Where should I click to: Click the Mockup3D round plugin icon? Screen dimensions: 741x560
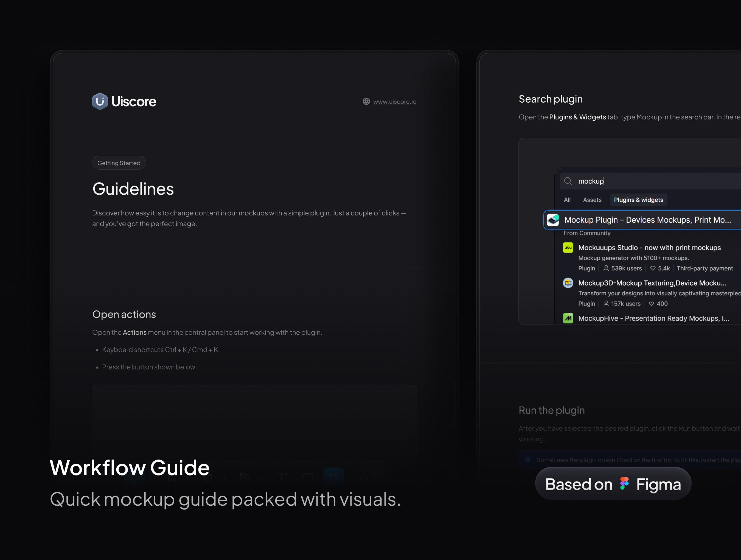(x=568, y=283)
